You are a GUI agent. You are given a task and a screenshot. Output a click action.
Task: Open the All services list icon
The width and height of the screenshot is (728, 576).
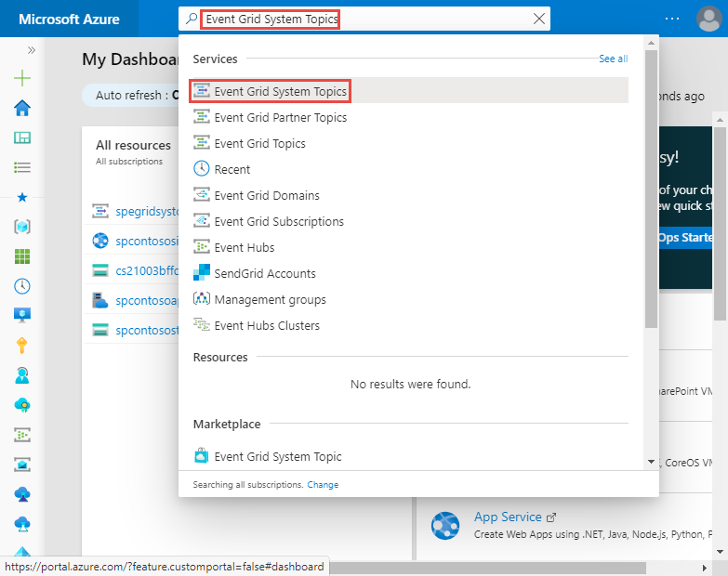pyautogui.click(x=22, y=167)
